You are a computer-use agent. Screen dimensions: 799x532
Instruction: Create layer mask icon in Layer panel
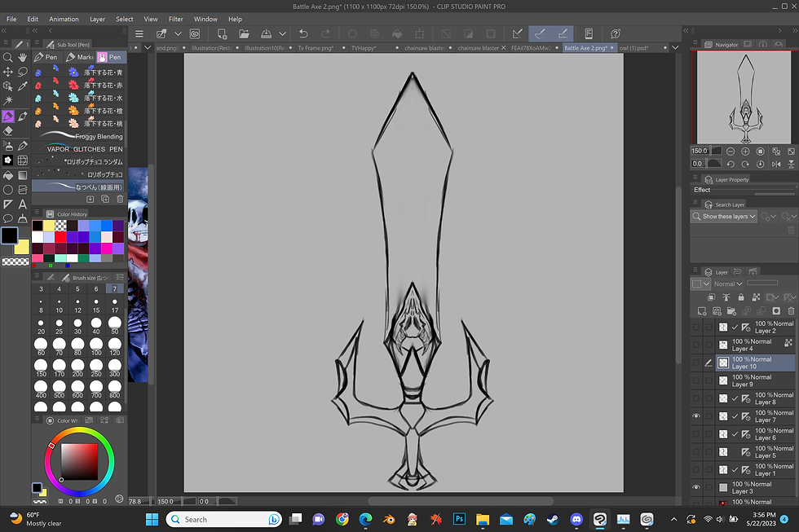pos(776,311)
